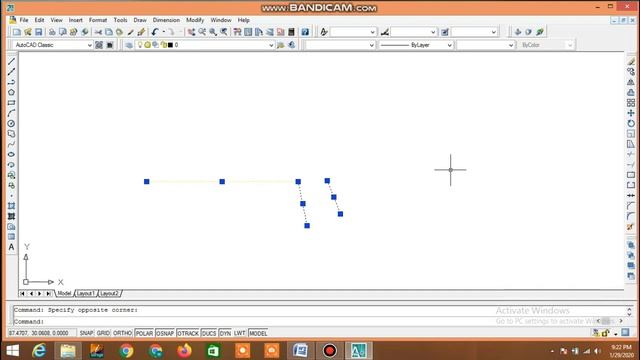Click the Erase tool in Modify toolbar
This screenshot has width=640, height=360.
point(631,61)
